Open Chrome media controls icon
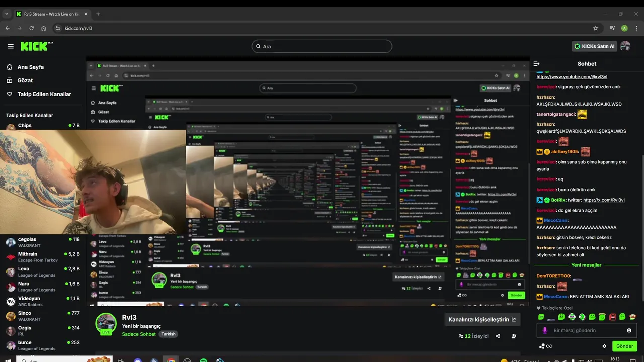The width and height of the screenshot is (644, 362). point(612,28)
